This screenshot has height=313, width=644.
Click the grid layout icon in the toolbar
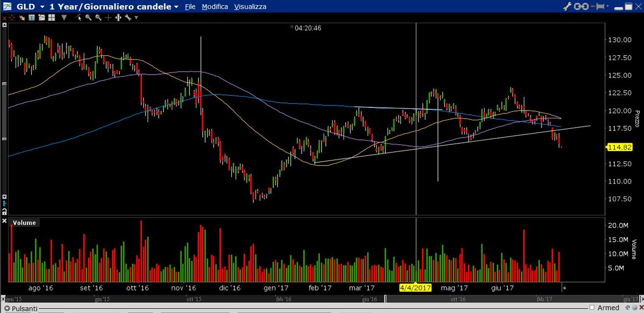[x=51, y=18]
